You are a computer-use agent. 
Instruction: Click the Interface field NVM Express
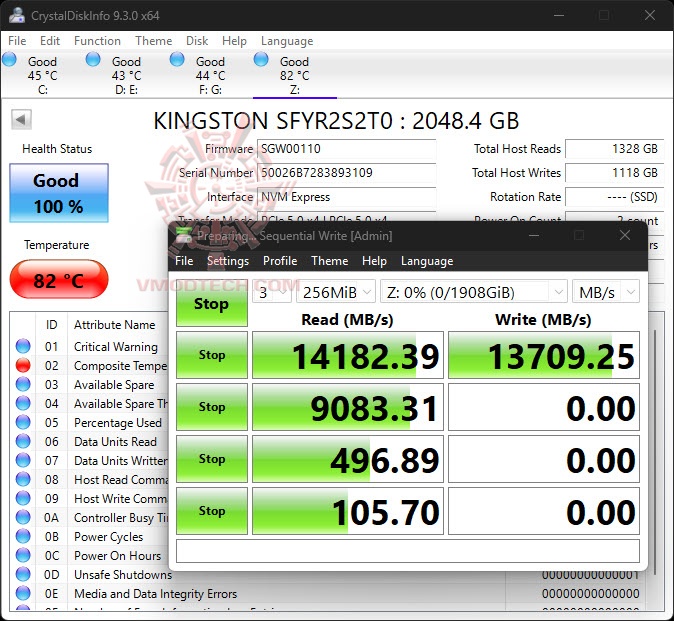pyautogui.click(x=346, y=197)
